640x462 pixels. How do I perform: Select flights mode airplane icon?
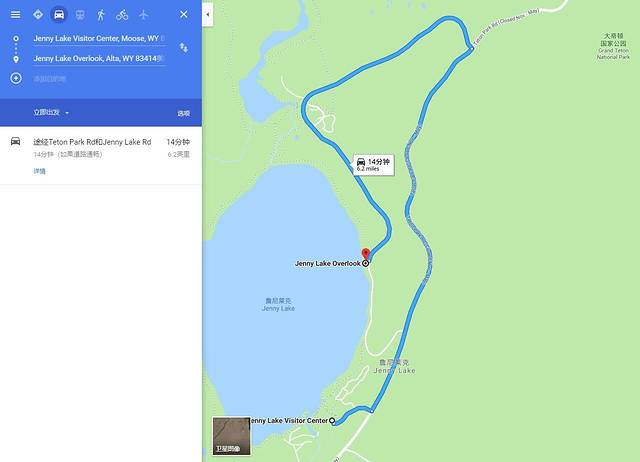coord(143,15)
